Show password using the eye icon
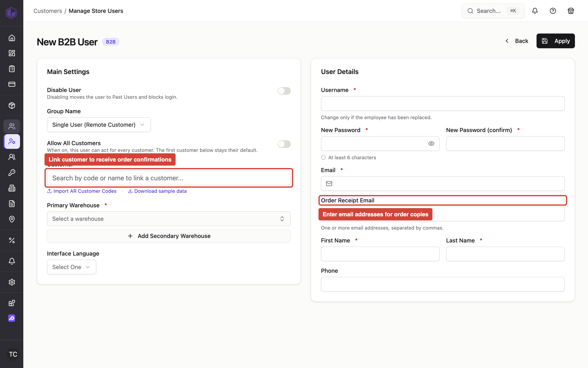Screen dimensions: 588x368 (x=431, y=144)
